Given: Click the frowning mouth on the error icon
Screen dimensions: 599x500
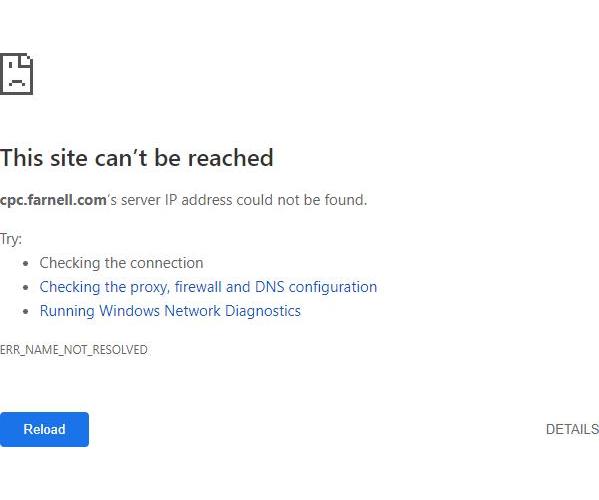Looking at the screenshot, I should tap(16, 83).
